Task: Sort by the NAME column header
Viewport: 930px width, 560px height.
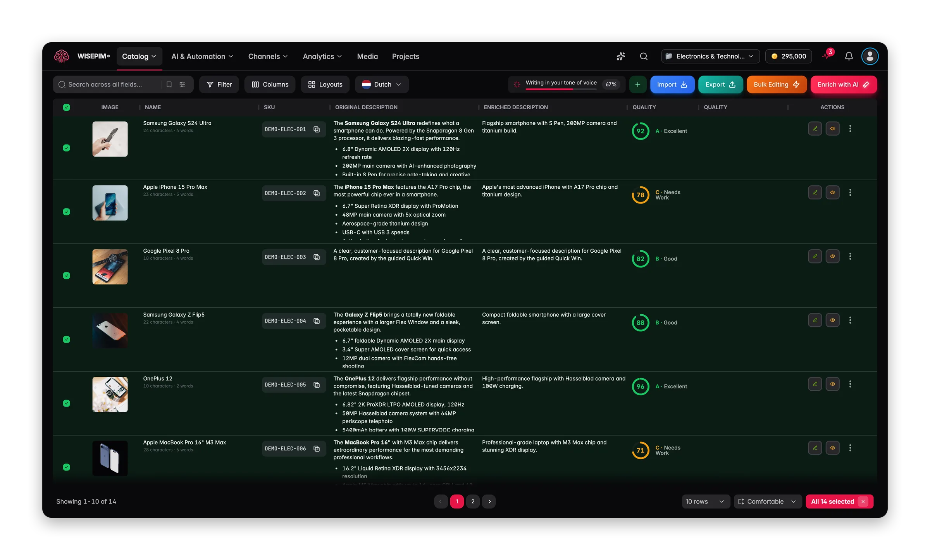Action: [153, 107]
